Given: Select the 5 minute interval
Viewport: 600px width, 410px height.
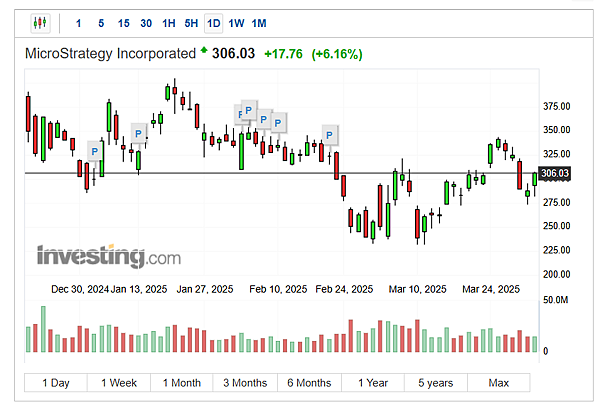Looking at the screenshot, I should tap(101, 24).
